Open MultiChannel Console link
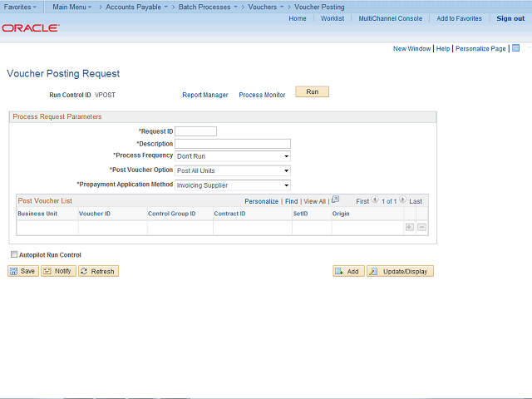The width and height of the screenshot is (532, 399). coord(391,18)
